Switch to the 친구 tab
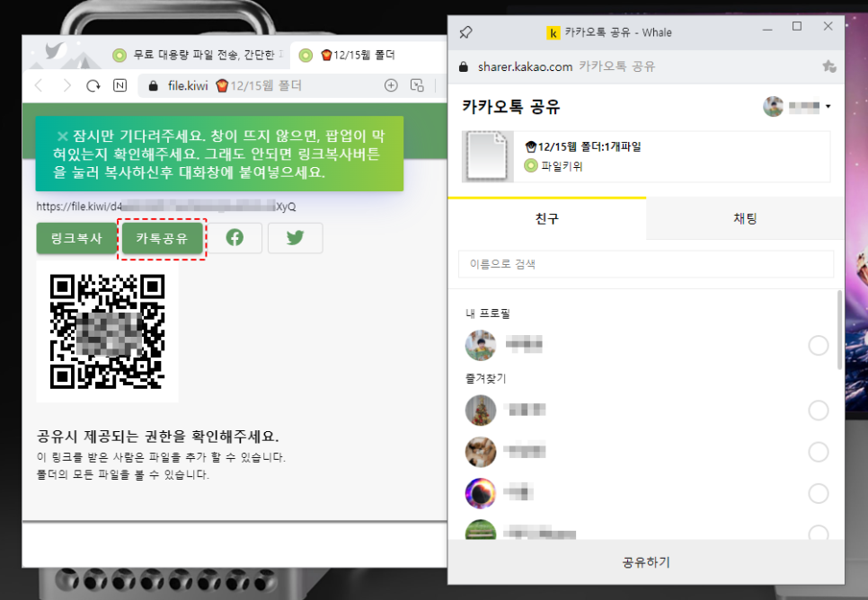This screenshot has height=600, width=868. [547, 218]
